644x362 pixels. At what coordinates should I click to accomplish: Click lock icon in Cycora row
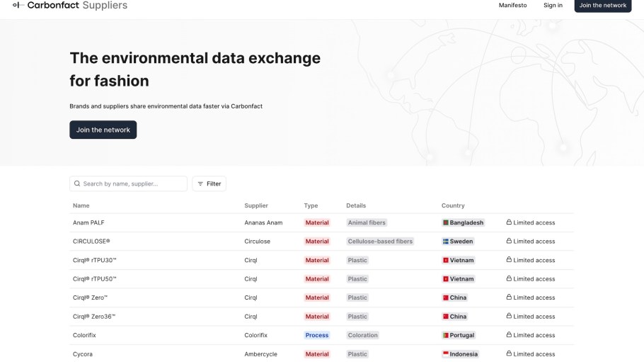(x=509, y=353)
